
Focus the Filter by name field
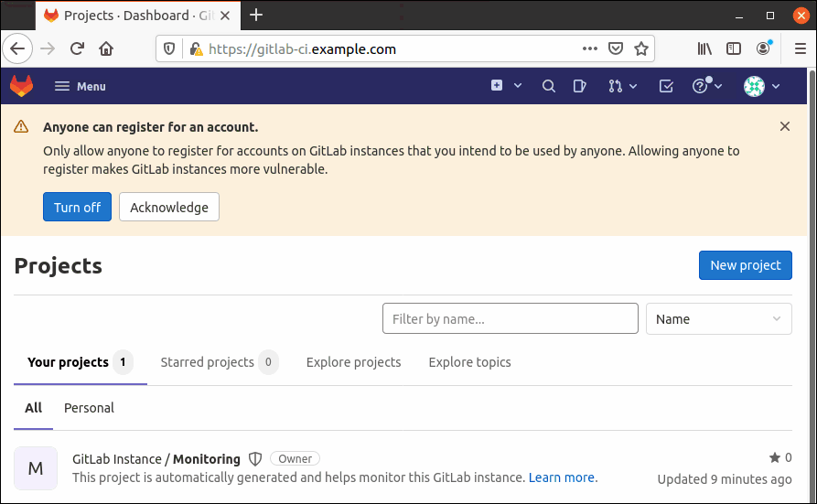click(x=511, y=318)
